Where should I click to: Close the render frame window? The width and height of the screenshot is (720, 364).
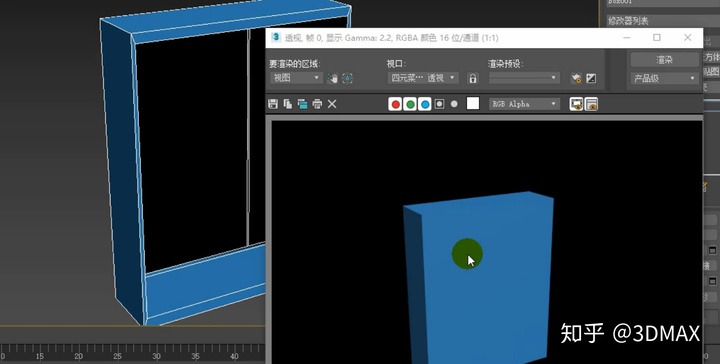[x=687, y=38]
